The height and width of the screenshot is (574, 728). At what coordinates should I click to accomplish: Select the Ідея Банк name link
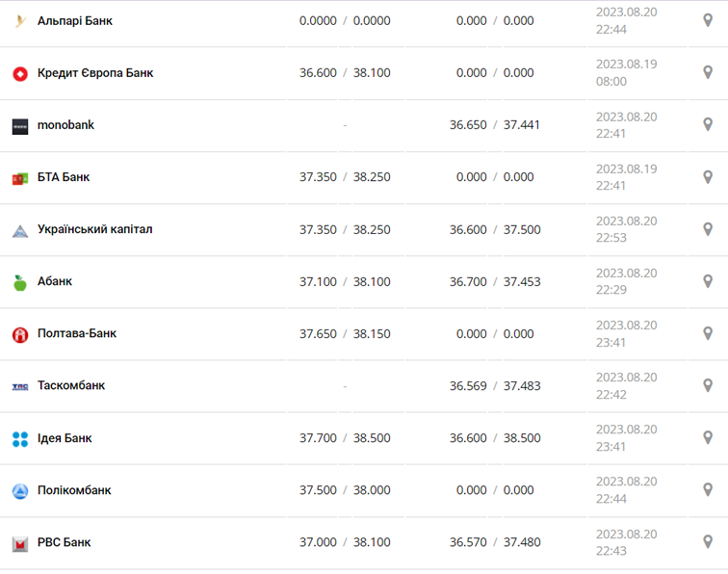point(65,438)
